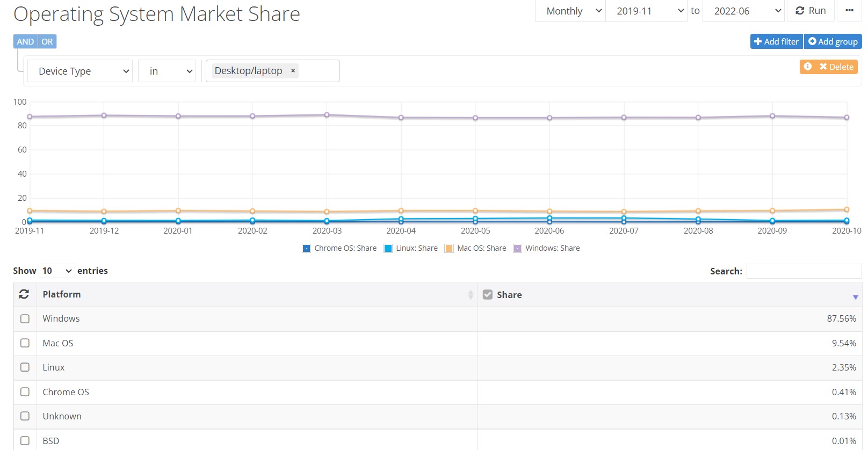The width and height of the screenshot is (868, 450).
Task: Open the three-dots more options menu
Action: tap(849, 11)
